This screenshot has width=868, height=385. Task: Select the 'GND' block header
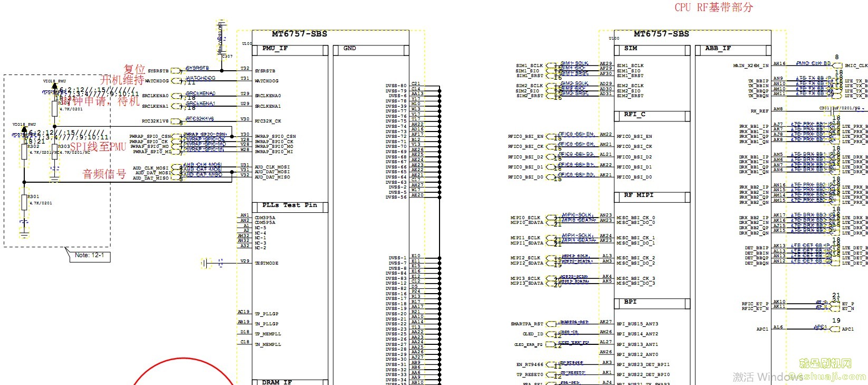[371, 50]
